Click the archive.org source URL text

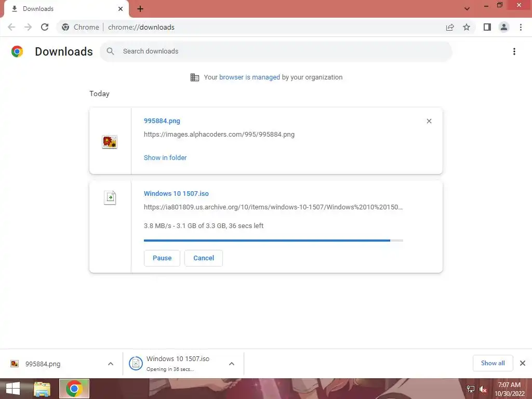pos(273,207)
